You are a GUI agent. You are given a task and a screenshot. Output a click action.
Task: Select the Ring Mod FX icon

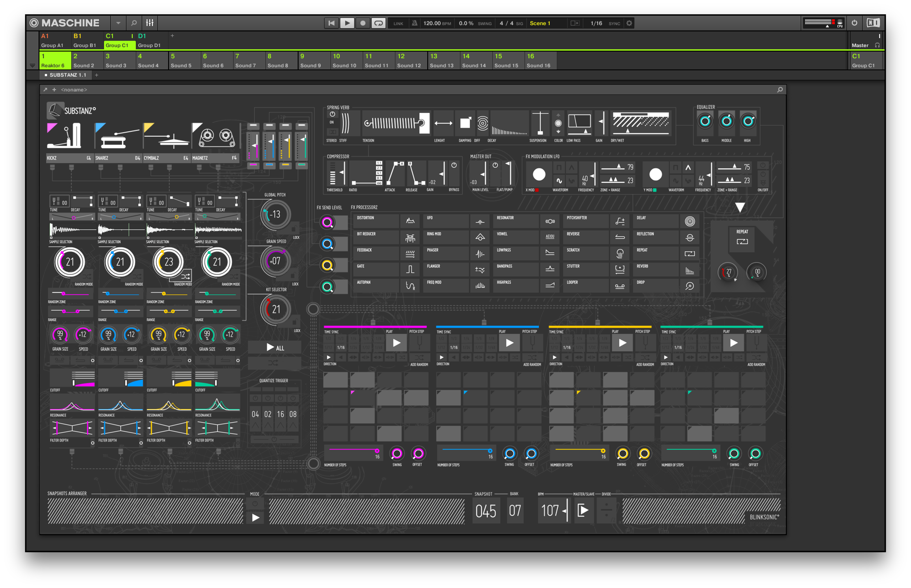coord(480,237)
